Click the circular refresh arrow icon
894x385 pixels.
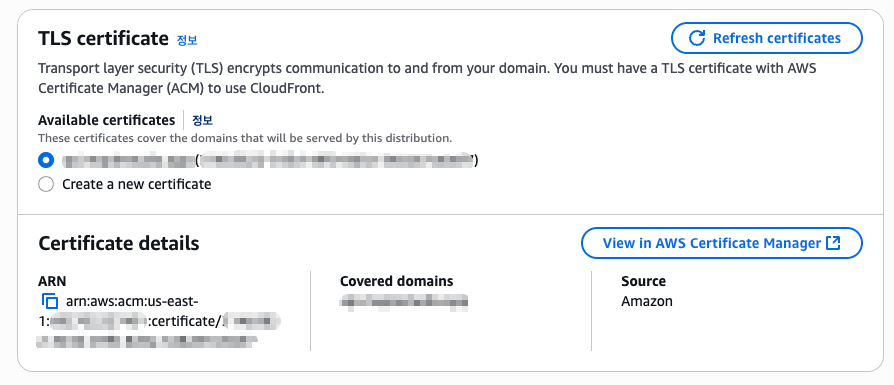(697, 38)
